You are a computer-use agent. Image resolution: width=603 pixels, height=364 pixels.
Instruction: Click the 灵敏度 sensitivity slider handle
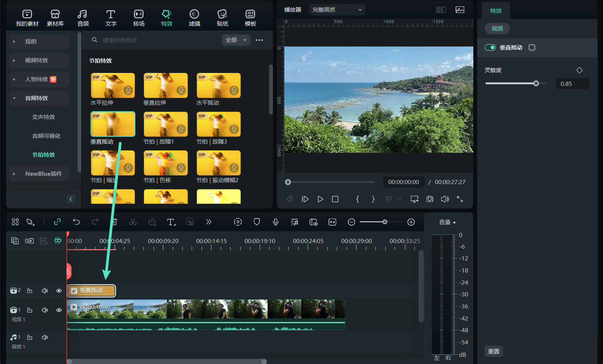pos(536,84)
